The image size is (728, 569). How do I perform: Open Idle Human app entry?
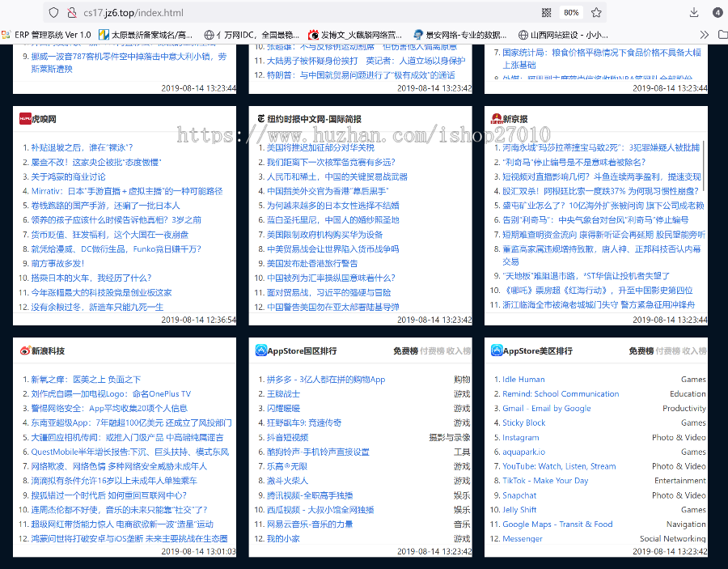(523, 380)
